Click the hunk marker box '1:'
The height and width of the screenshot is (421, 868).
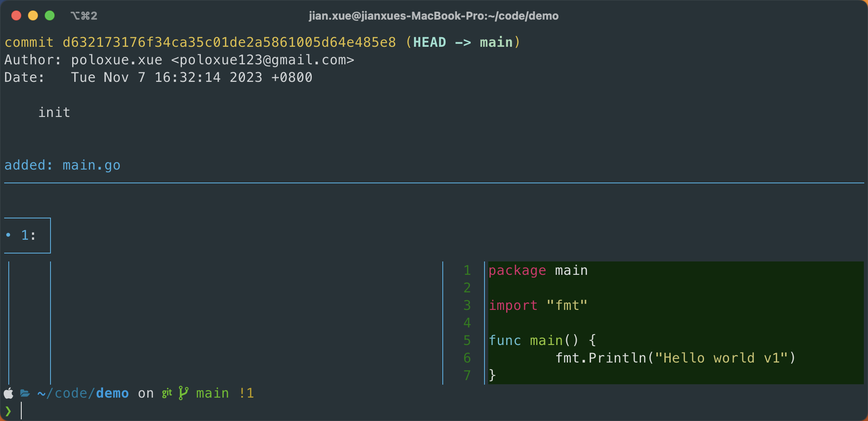pyautogui.click(x=27, y=235)
